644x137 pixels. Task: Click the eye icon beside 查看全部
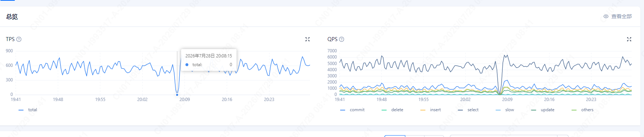[x=606, y=16]
